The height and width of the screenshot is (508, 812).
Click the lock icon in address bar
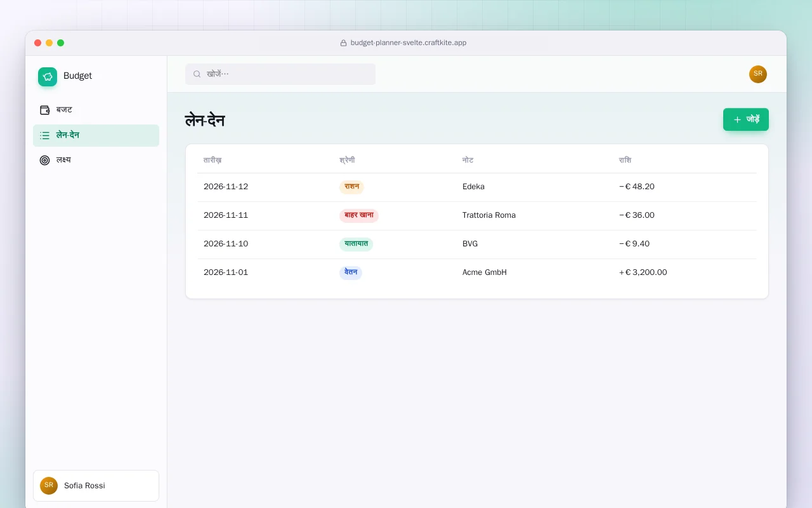344,43
